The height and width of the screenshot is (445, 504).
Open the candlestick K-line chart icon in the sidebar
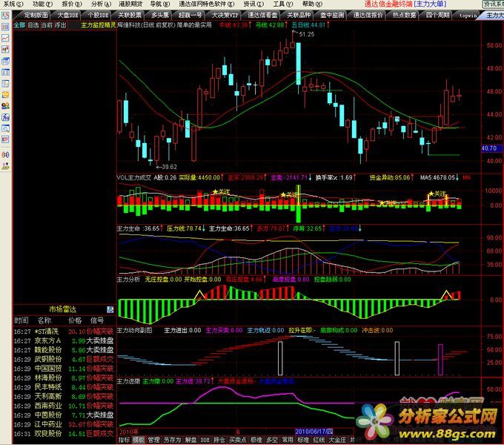[5, 49]
